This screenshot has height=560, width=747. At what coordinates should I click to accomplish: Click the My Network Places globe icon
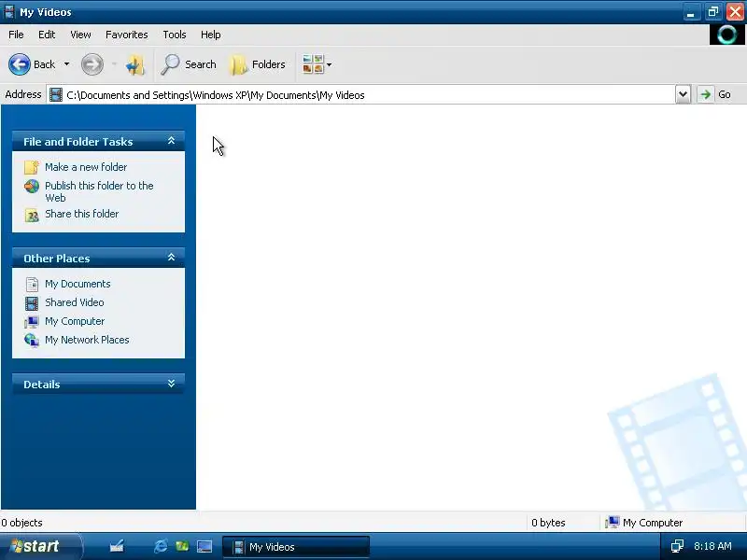32,341
